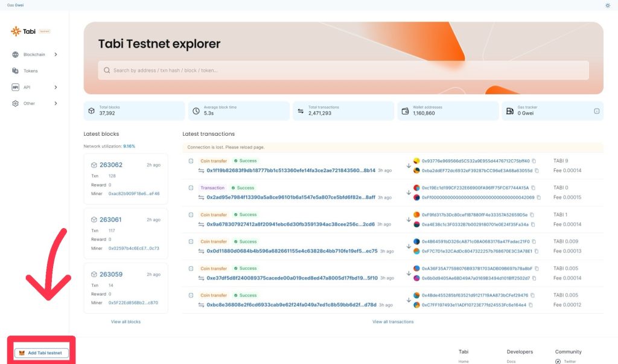Toggle the dark mode sun icon
618x364 pixels.
click(607, 5)
